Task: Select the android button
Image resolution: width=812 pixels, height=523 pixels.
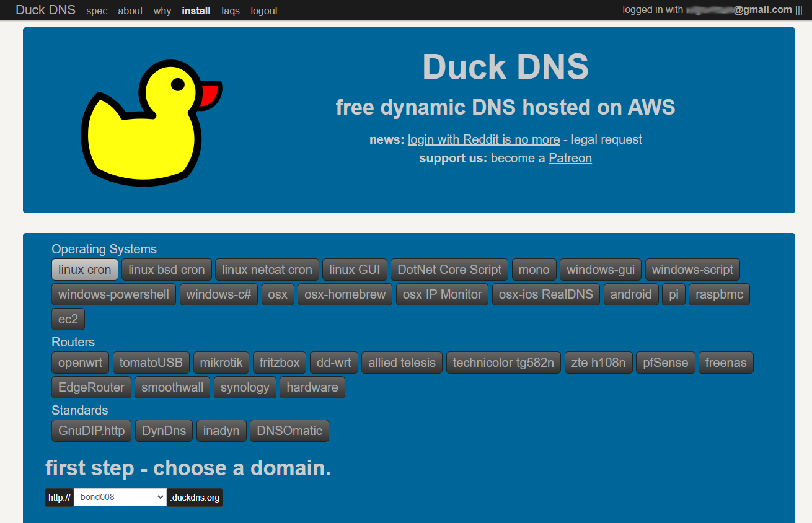Action: [631, 294]
